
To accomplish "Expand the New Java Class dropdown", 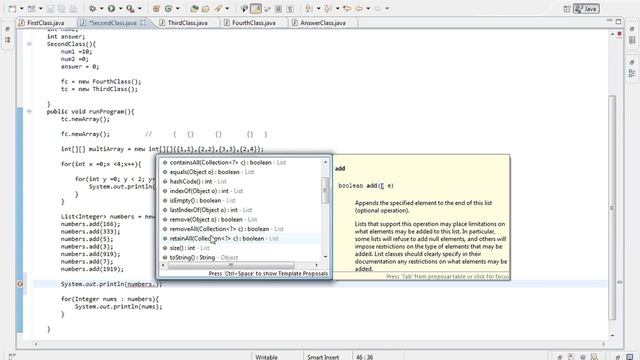I will coord(177,9).
